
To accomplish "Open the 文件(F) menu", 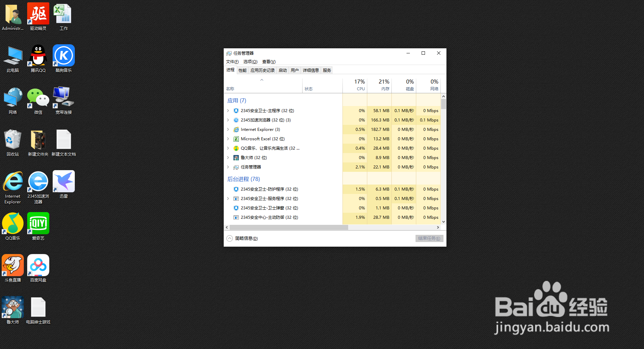I will 232,62.
